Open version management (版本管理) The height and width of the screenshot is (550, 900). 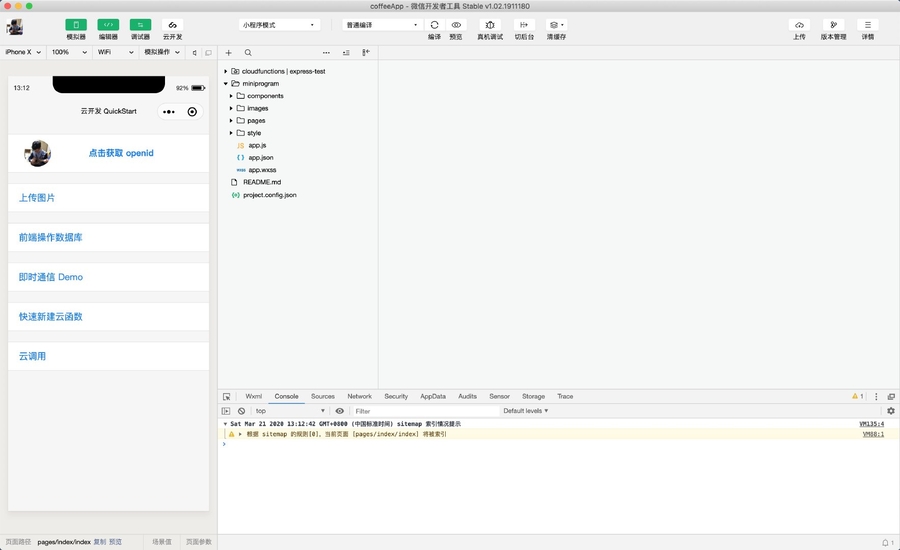[833, 25]
